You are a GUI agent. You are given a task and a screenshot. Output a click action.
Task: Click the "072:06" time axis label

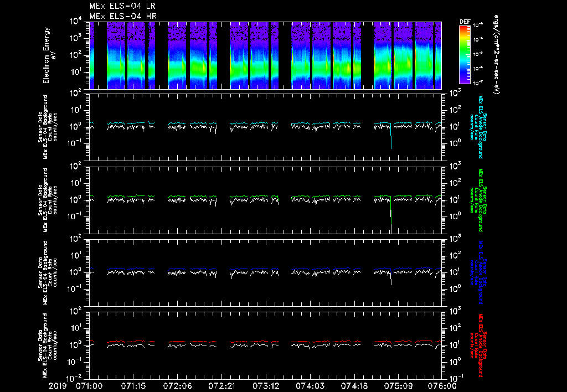tap(178, 386)
